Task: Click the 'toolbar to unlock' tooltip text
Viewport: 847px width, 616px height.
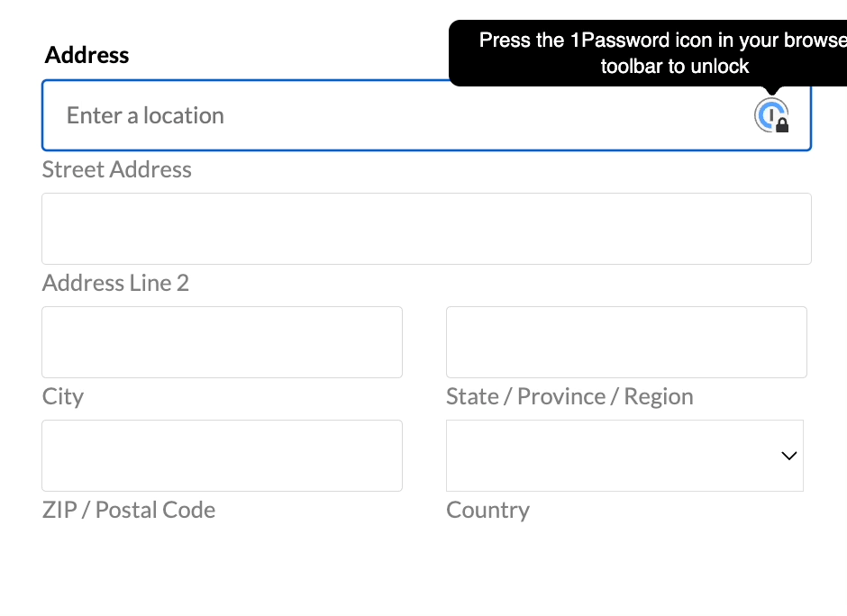Action: click(675, 67)
